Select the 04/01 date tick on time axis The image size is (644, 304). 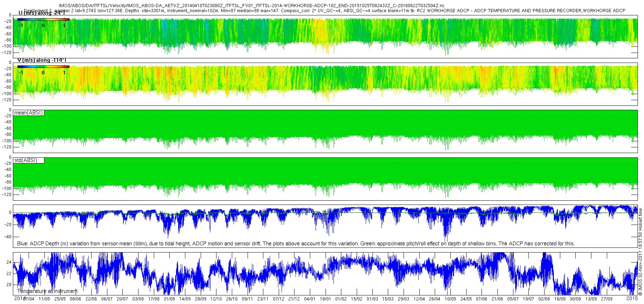click(x=310, y=299)
